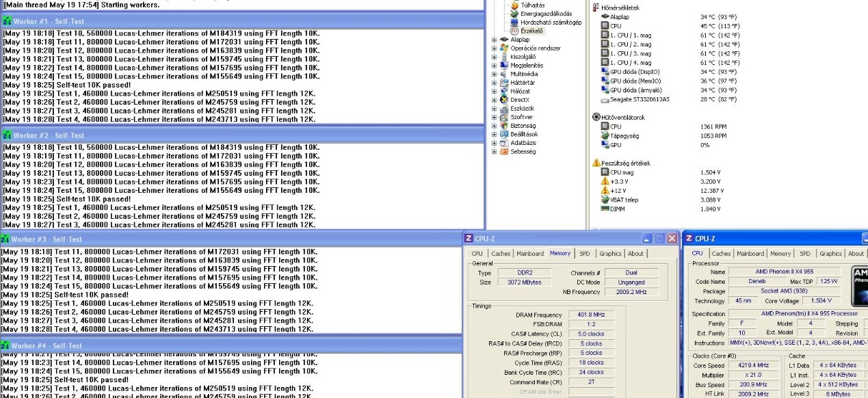Click the DirectX icon in the tree
Screen dimensions: 868x398
coord(504,99)
